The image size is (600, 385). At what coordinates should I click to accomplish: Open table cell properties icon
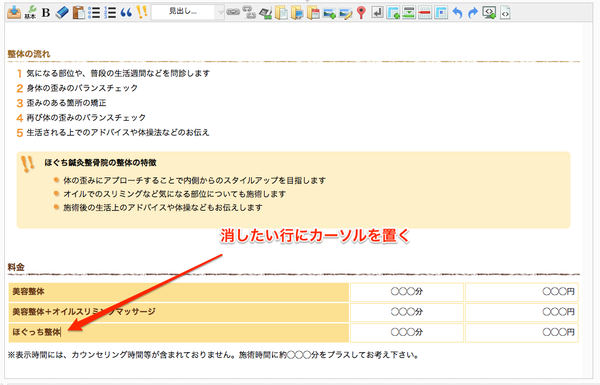[441, 13]
